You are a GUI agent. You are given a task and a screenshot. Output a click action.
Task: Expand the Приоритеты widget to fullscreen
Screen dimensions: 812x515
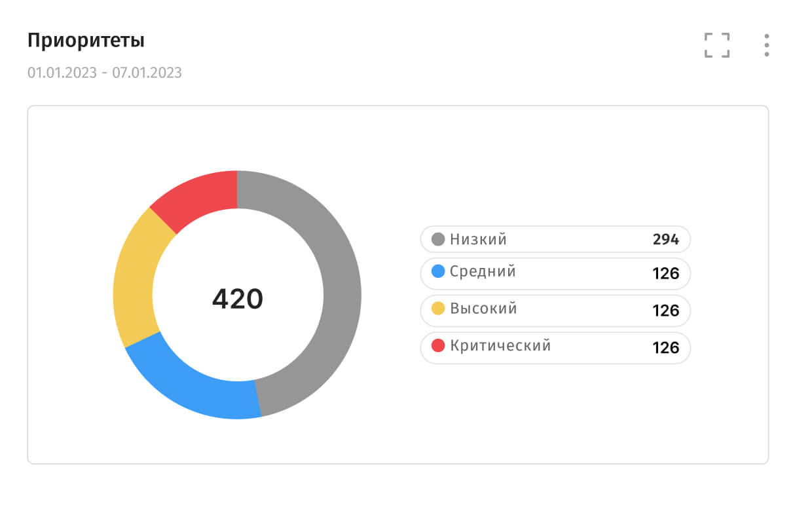tap(717, 45)
